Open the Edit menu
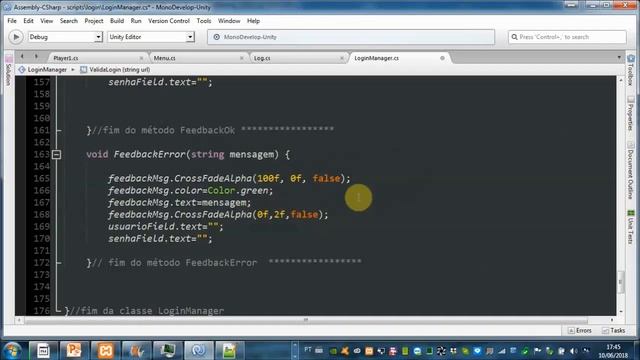640x360 pixels. [x=28, y=21]
